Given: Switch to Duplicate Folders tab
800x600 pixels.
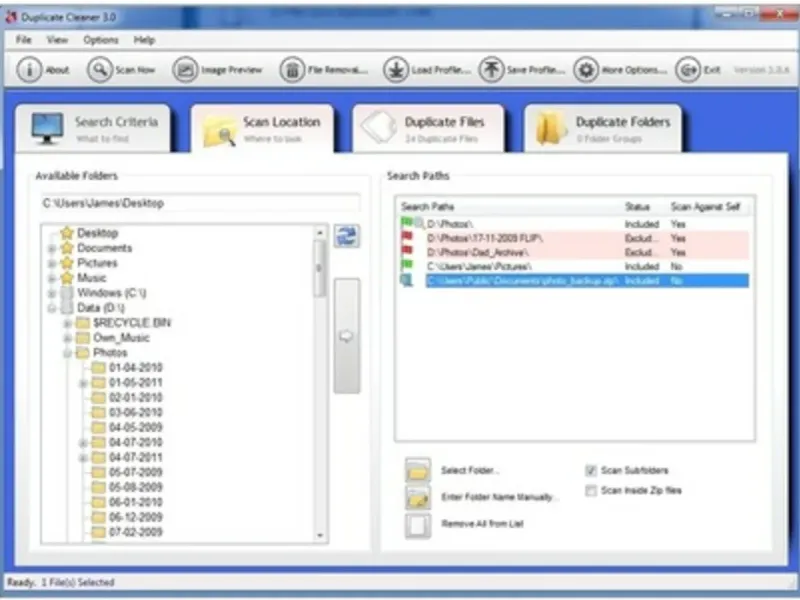Looking at the screenshot, I should coord(603,129).
